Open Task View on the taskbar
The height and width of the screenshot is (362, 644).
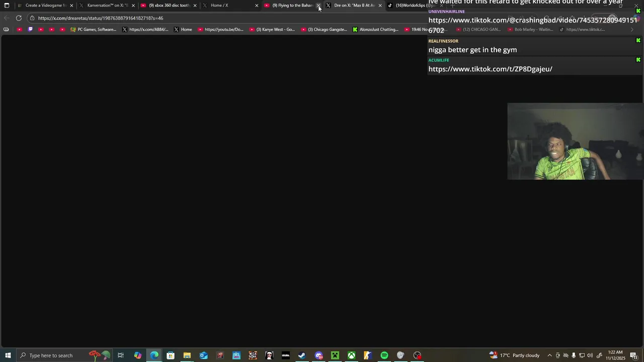(x=121, y=355)
